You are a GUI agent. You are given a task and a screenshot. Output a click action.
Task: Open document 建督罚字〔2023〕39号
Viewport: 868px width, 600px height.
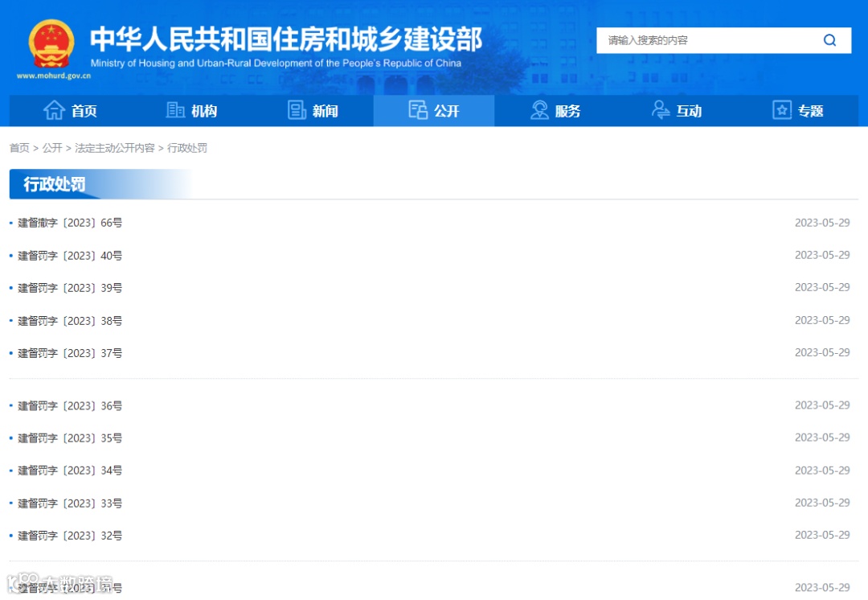(70, 288)
